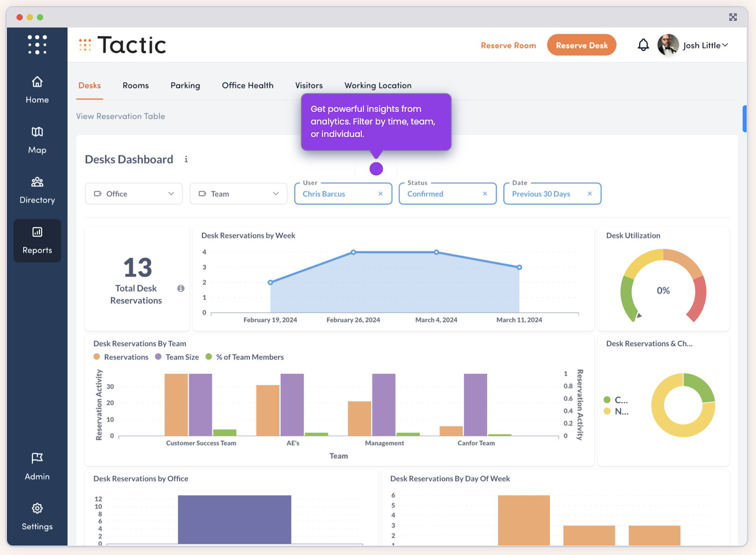Click February 26, 2024 point on line chart
This screenshot has height=555, width=756.
(353, 252)
